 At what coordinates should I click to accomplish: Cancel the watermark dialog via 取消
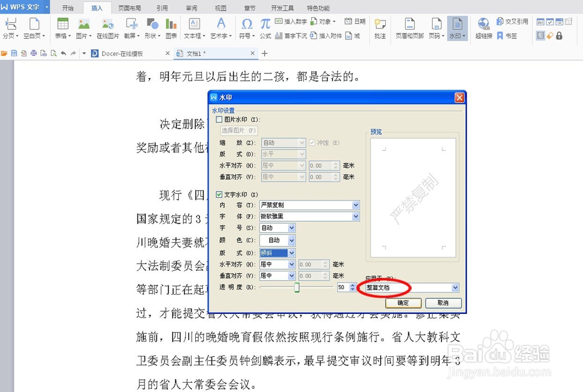point(442,303)
